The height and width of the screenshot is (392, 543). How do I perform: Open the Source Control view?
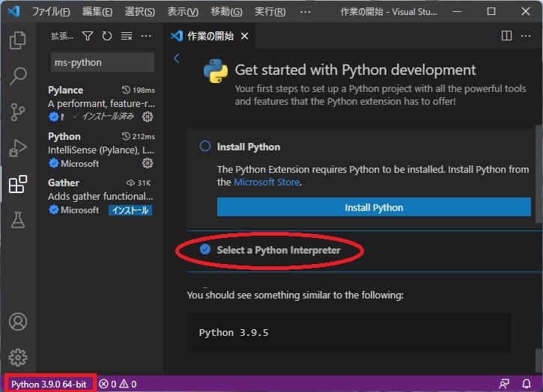click(x=17, y=112)
